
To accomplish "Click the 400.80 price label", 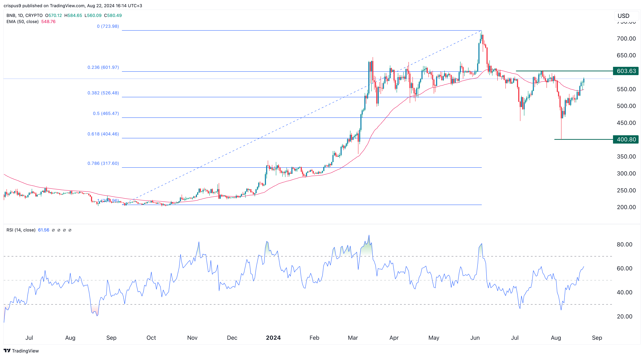I will click(626, 139).
